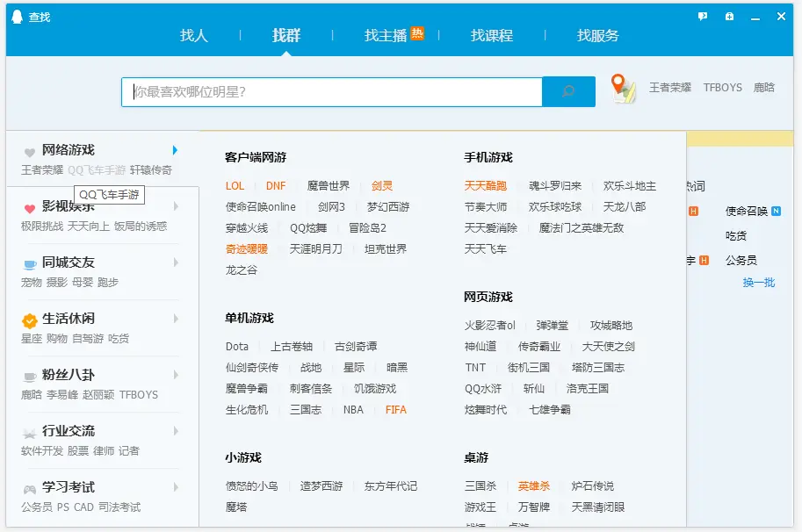The height and width of the screenshot is (532, 802).
Task: Click the QQ penguin logo icon
Action: pos(17,17)
